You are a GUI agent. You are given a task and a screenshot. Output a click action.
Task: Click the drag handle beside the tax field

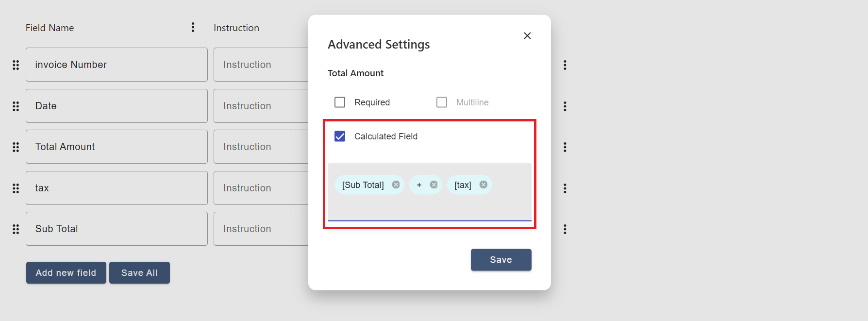pos(15,188)
